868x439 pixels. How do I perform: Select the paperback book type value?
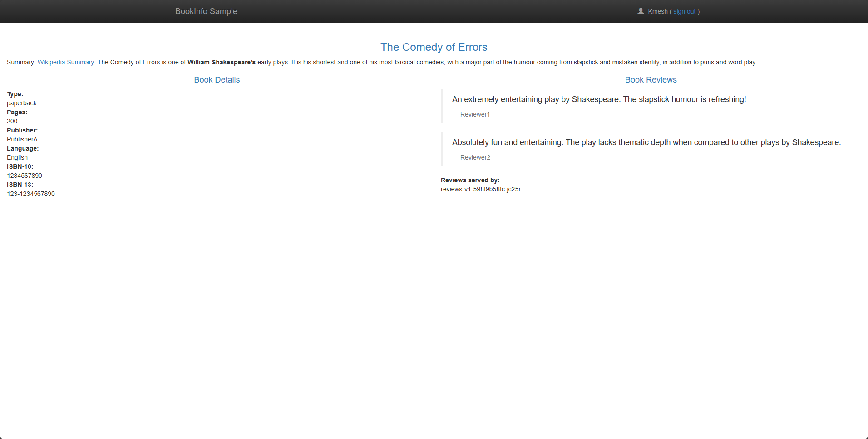point(21,103)
